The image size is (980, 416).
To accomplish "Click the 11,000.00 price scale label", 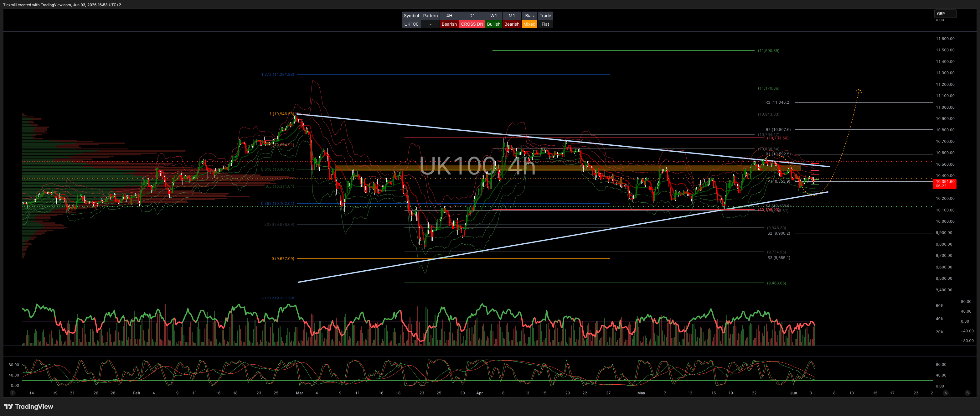I will tap(945, 107).
